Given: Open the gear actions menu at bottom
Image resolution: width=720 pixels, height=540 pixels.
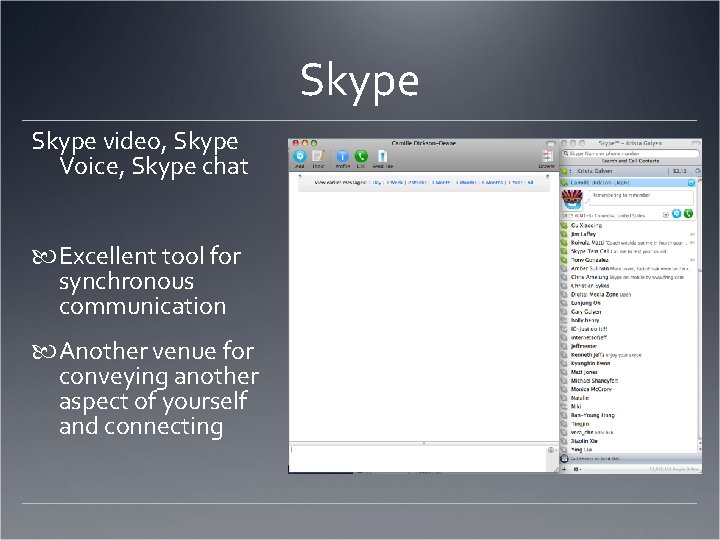Looking at the screenshot, I should [577, 469].
